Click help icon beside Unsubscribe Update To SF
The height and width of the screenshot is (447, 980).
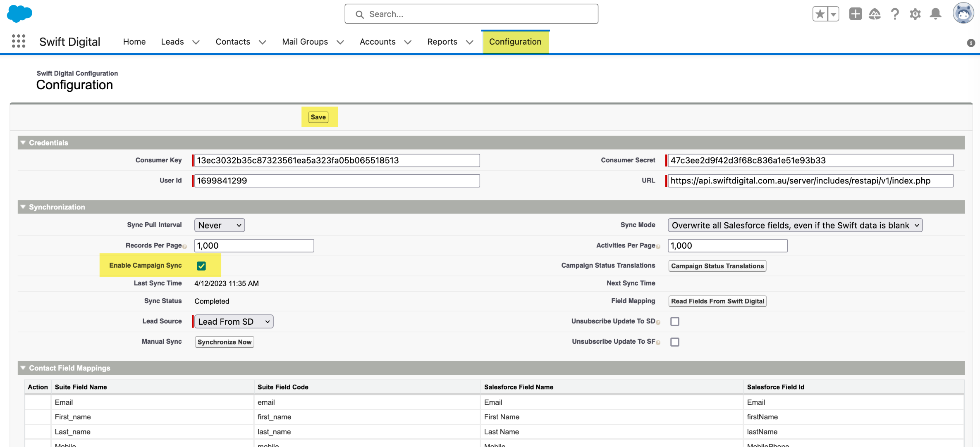click(x=658, y=342)
